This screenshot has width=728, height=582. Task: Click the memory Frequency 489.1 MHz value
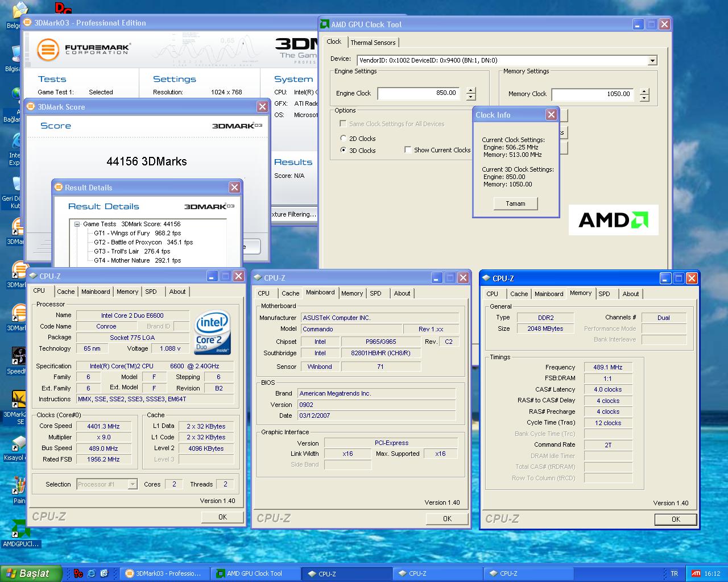[608, 367]
